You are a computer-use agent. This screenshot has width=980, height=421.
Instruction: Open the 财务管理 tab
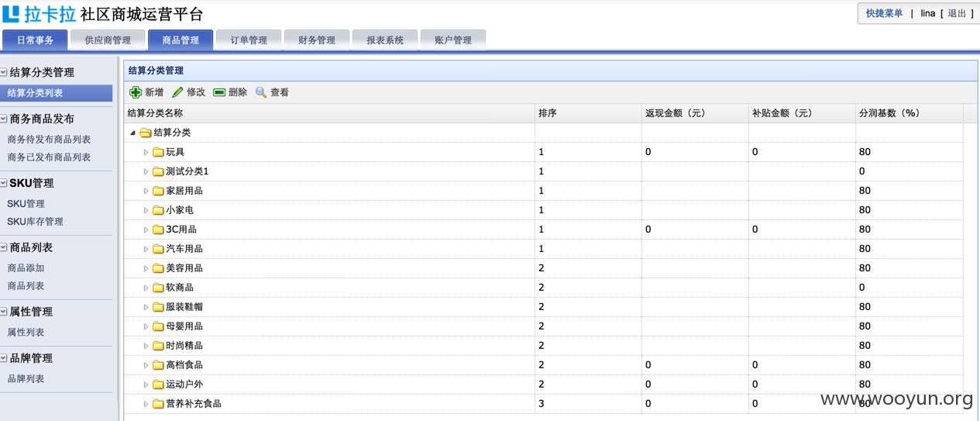[316, 40]
